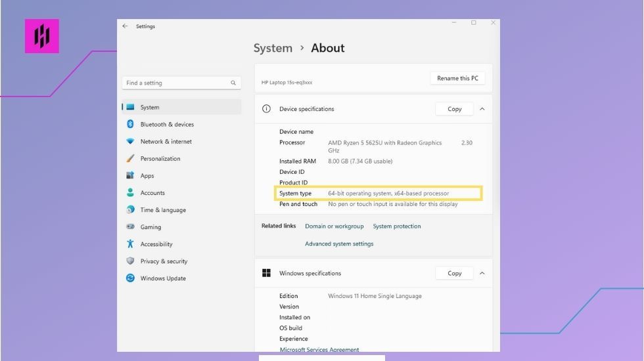644x361 pixels.
Task: Click the Bluetooth icon in sidebar
Action: coord(130,124)
